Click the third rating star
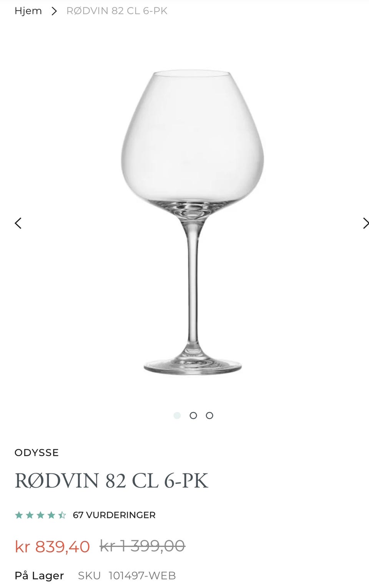 (x=40, y=515)
